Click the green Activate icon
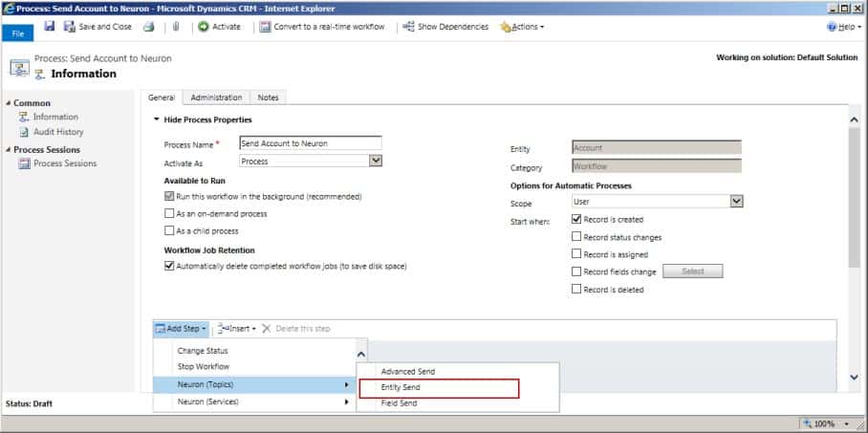The image size is (868, 433). (204, 27)
